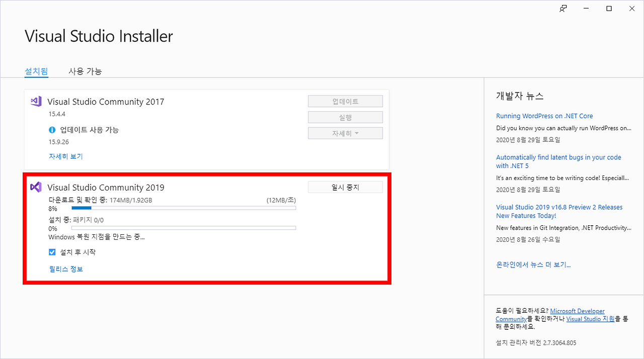Click the (12MB/초) download speed text

tap(281, 200)
